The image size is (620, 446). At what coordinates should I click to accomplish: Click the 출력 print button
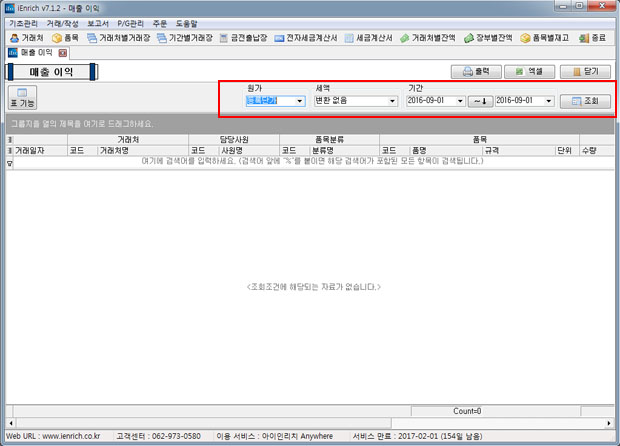(x=475, y=72)
